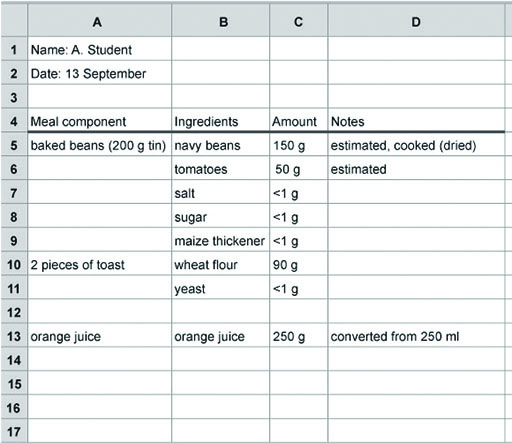Select column D header

[x=416, y=22]
